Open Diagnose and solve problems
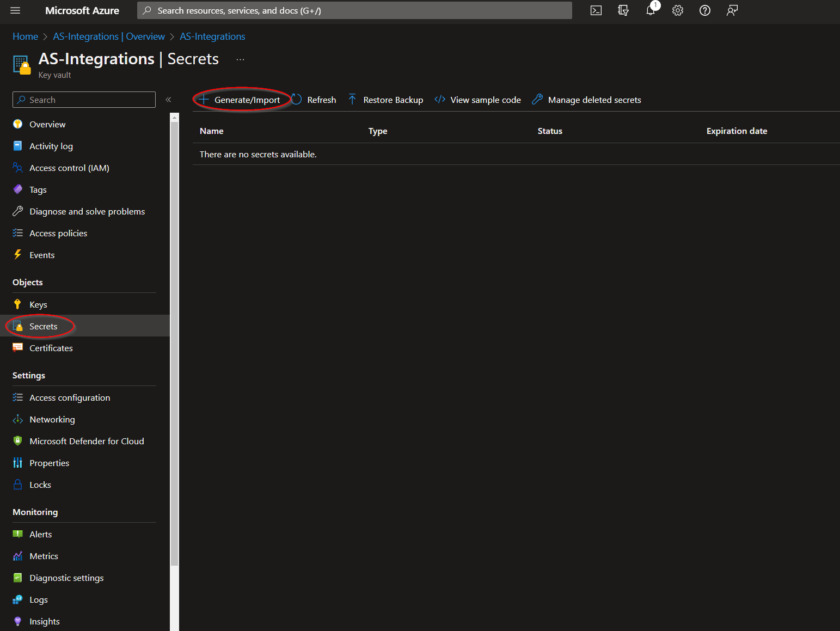Image resolution: width=840 pixels, height=631 pixels. coord(87,211)
